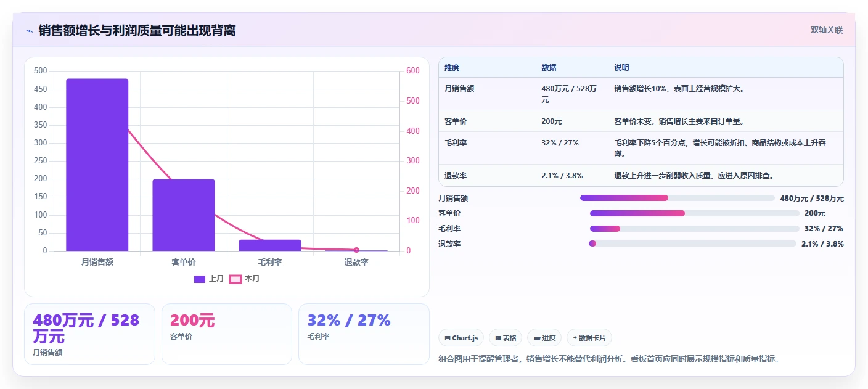
Task: Click the 退款率 progress bar
Action: pos(692,244)
